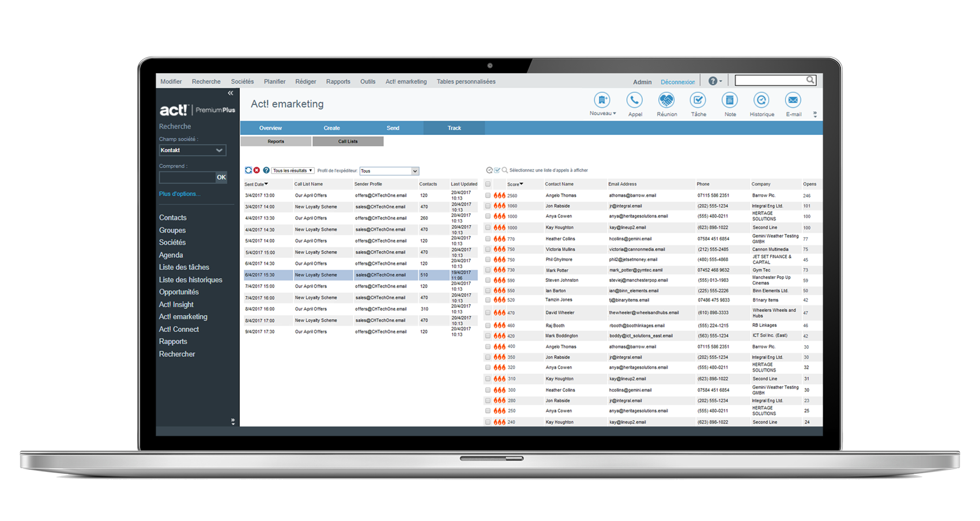Select the 6/4/2017 15:30 New Loyalty Scheme row
The image size is (980, 521).
coord(360,275)
